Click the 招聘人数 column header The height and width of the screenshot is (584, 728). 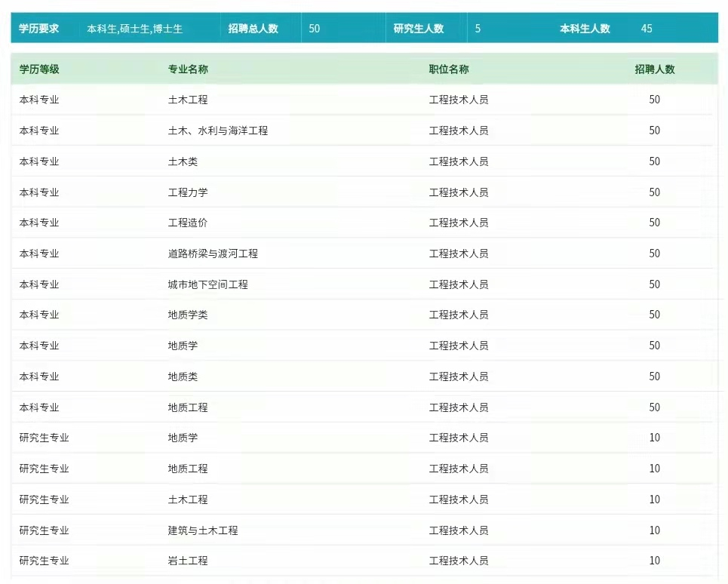point(654,69)
